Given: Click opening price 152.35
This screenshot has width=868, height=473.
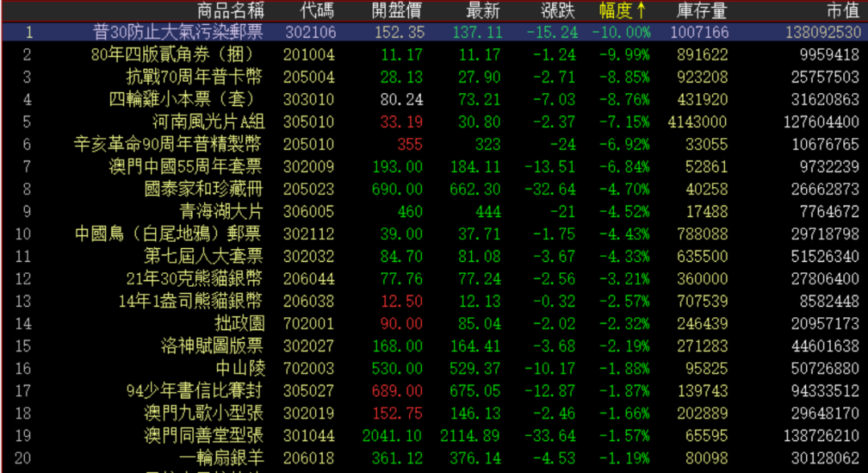Looking at the screenshot, I should click(399, 32).
